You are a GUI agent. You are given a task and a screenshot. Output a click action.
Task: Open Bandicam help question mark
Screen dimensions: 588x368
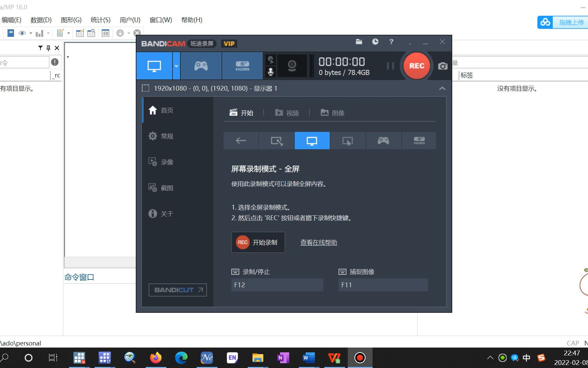click(391, 42)
